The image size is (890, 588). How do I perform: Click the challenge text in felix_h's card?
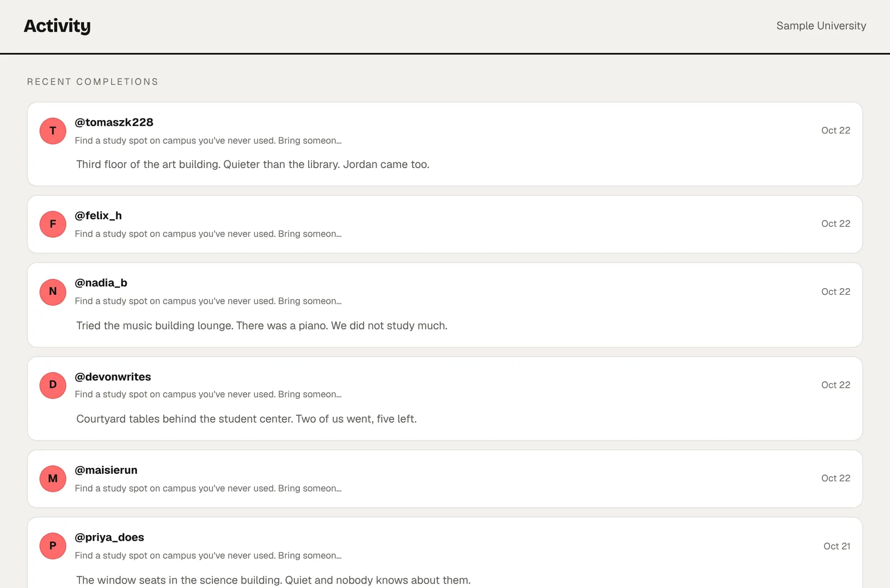[x=208, y=234]
